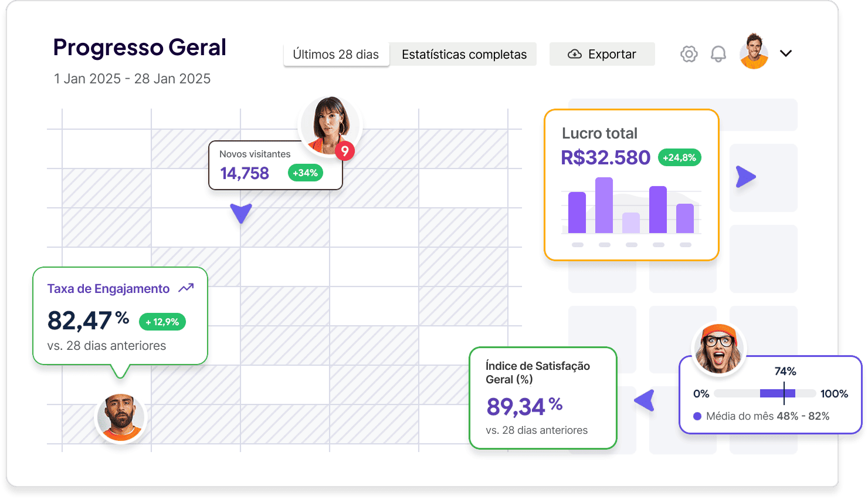This screenshot has width=868, height=499.
Task: Toggle the +12,9% badge on Taxa de Engajamento
Action: pos(162,322)
